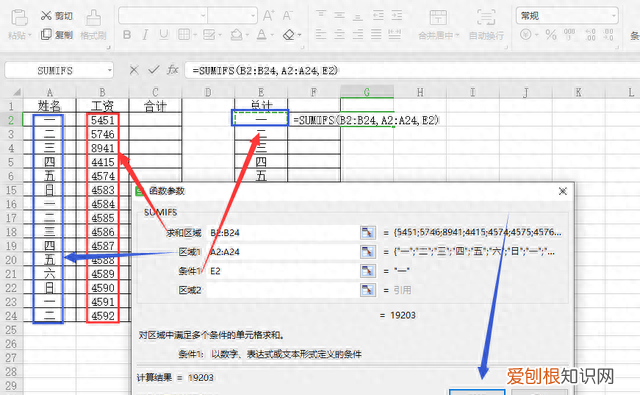Viewport: 640px width, 395px height.
Task: Click the decrease indent icon
Action: coord(378,16)
